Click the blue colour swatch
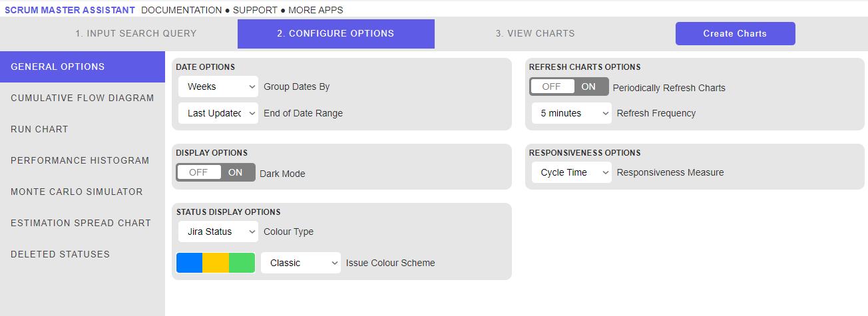 point(189,263)
